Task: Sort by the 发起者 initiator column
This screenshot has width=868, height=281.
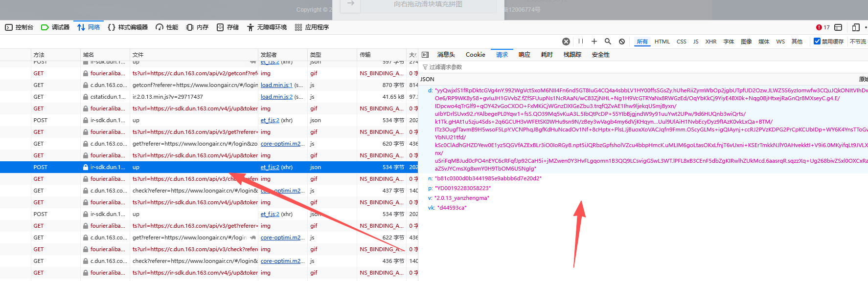Action: tap(283, 55)
